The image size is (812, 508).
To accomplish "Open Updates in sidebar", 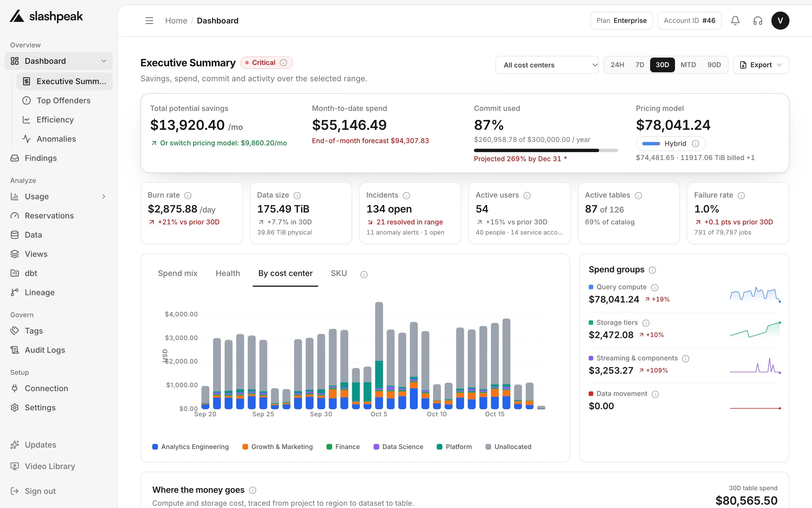I will [59, 445].
